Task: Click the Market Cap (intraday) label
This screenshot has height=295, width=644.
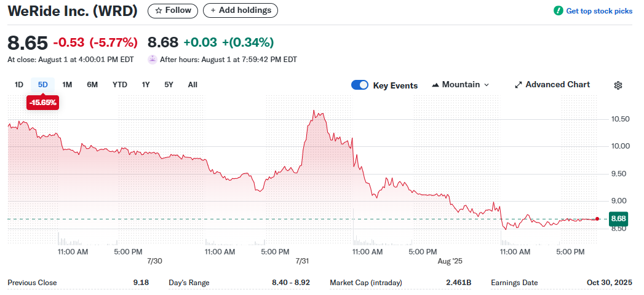Action: pos(366,283)
